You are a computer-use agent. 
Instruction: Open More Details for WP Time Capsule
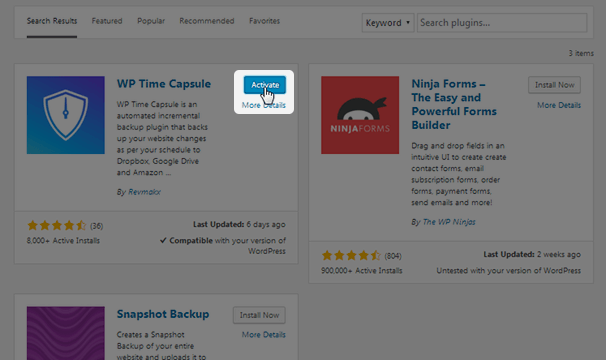click(x=264, y=105)
